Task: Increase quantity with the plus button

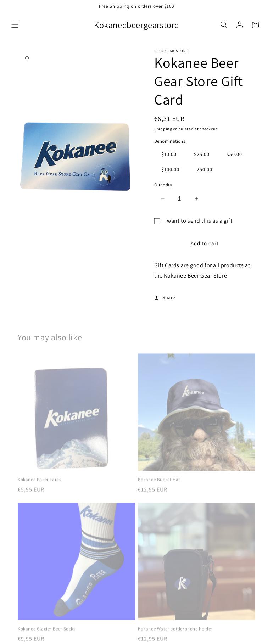Action: (196, 199)
